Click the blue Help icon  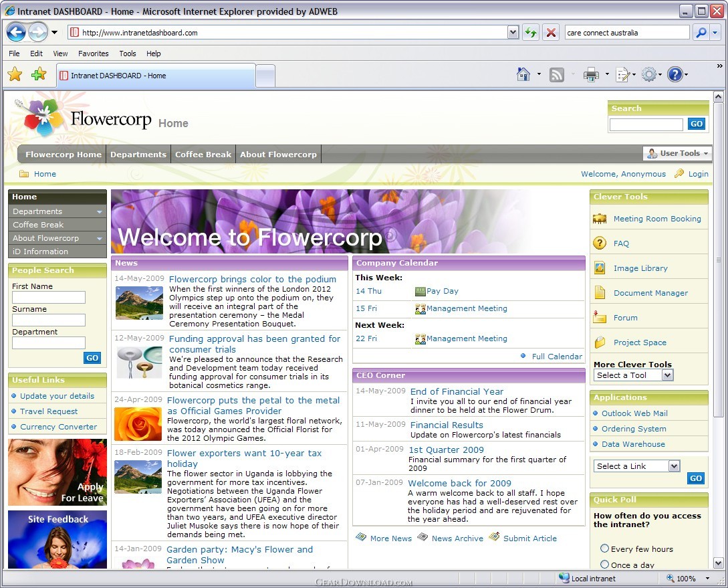coord(675,74)
